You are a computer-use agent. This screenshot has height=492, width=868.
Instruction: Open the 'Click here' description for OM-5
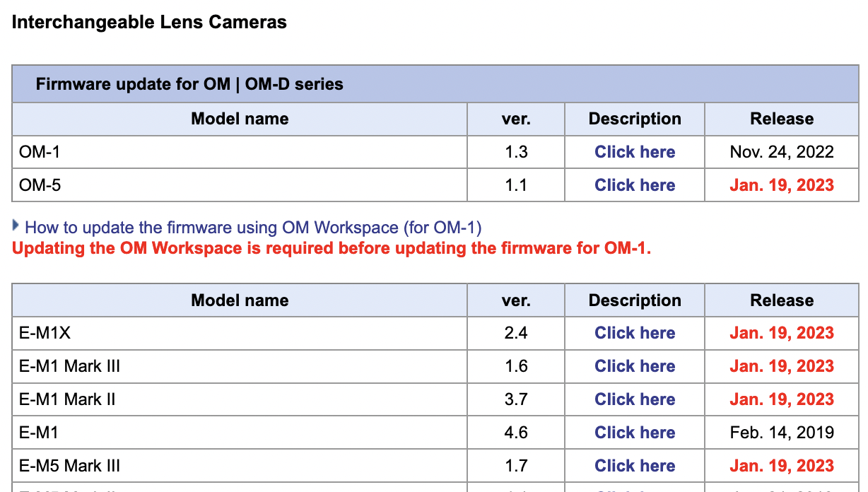pos(634,185)
